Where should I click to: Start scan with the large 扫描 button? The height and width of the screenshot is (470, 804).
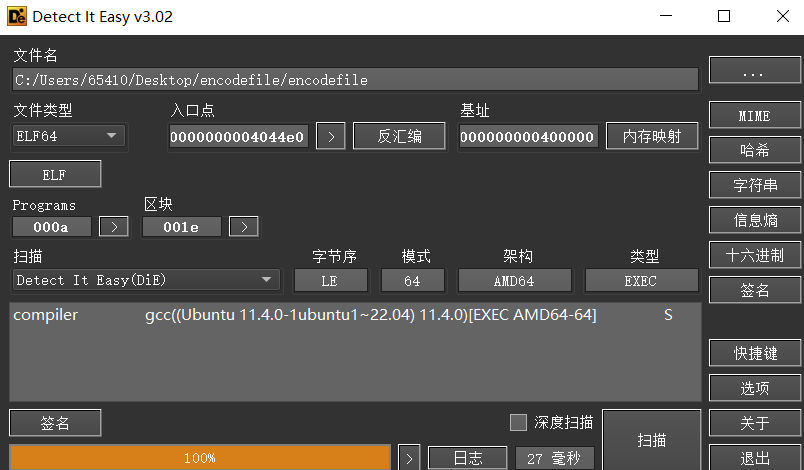[652, 440]
